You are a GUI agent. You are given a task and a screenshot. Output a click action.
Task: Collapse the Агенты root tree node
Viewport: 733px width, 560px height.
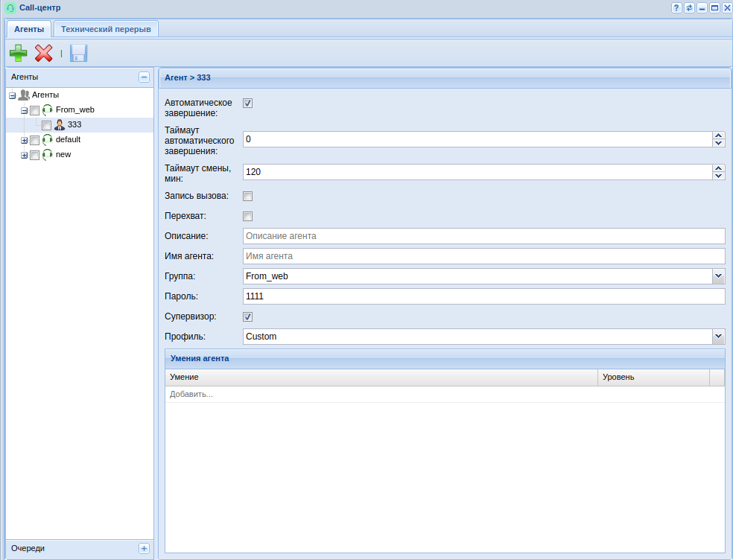click(x=13, y=96)
